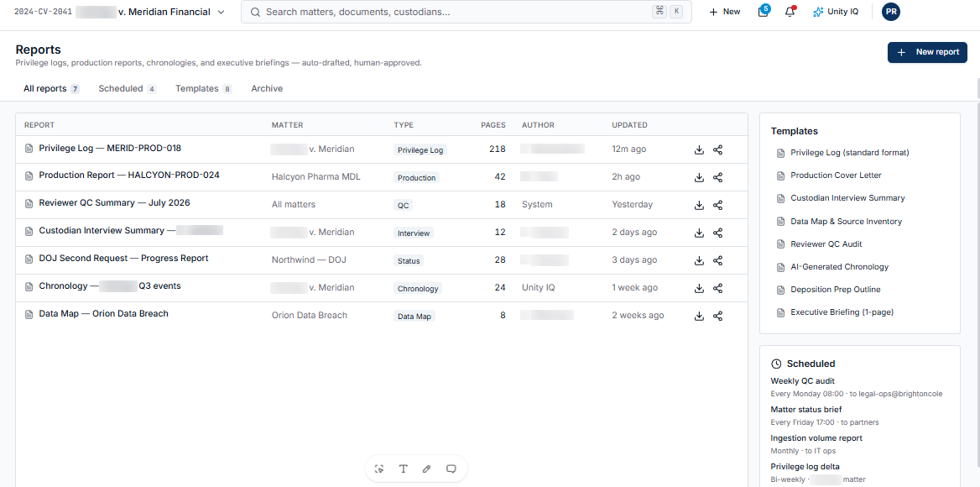Switch to Templates tab

(x=204, y=89)
